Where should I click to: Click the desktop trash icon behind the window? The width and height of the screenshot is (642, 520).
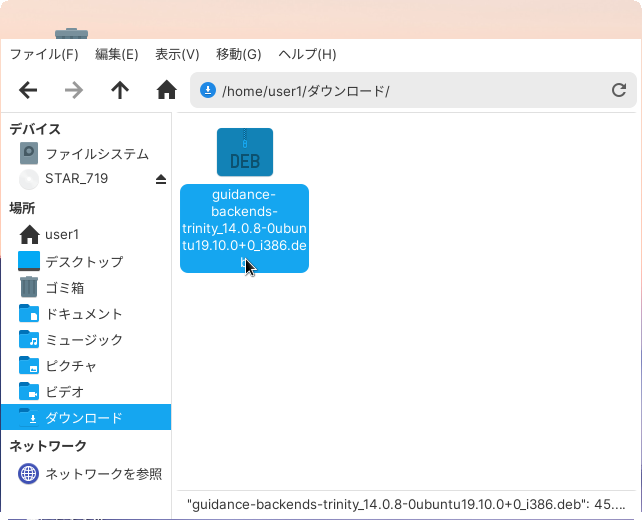(72, 34)
